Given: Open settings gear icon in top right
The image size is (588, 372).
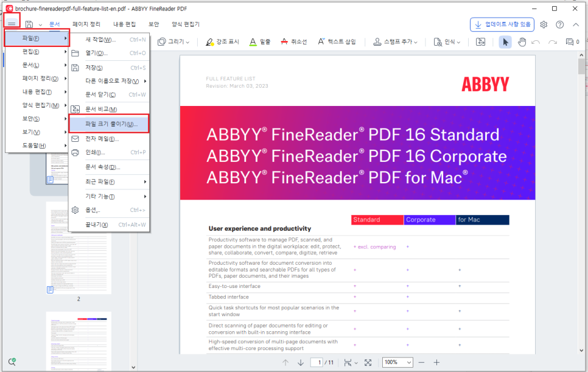Looking at the screenshot, I should (x=544, y=24).
